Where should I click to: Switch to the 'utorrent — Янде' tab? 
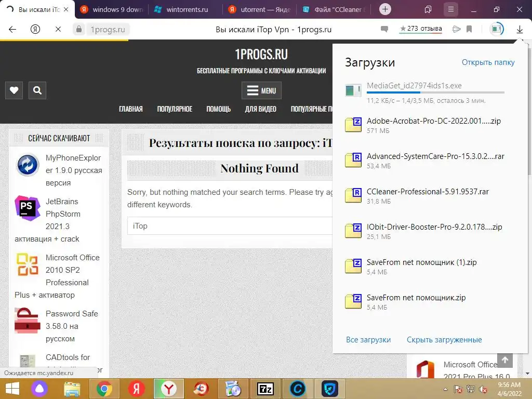pos(260,9)
